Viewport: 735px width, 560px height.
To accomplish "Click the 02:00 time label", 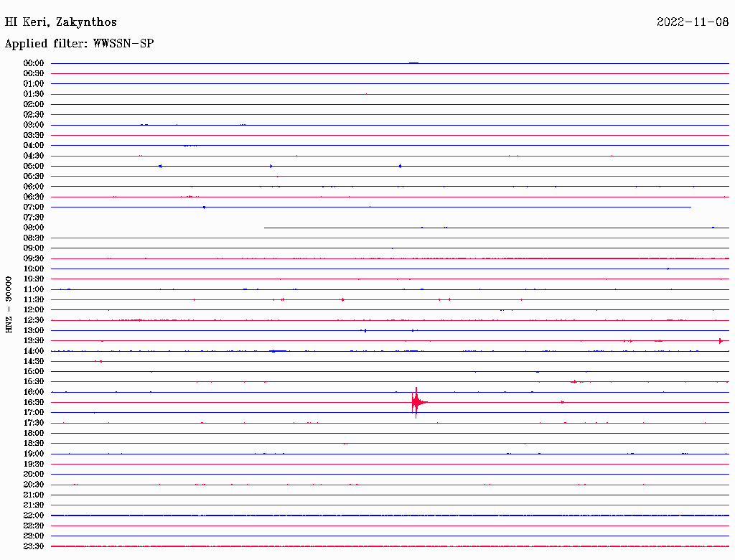I will (34, 105).
